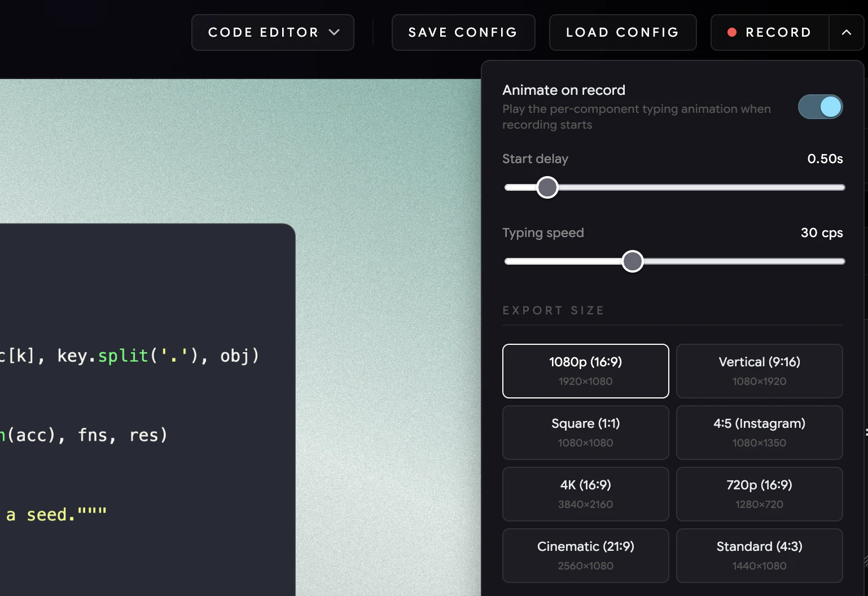Click the code line with 'fns, res)'
The height and width of the screenshot is (596, 868).
84,435
